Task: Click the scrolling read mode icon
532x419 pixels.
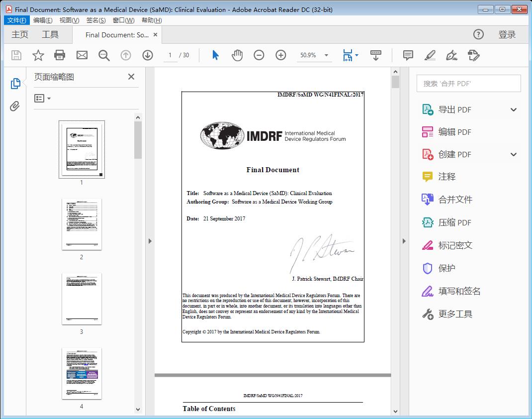Action: pyautogui.click(x=375, y=55)
